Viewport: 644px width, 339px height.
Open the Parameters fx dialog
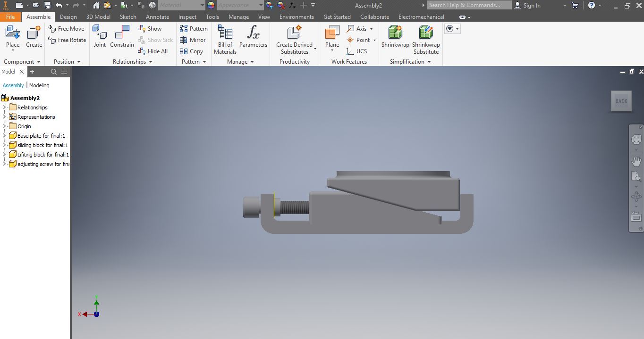[x=253, y=36]
